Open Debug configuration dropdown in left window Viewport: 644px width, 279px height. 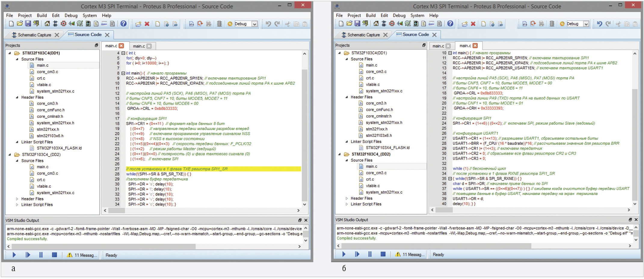[x=255, y=24]
